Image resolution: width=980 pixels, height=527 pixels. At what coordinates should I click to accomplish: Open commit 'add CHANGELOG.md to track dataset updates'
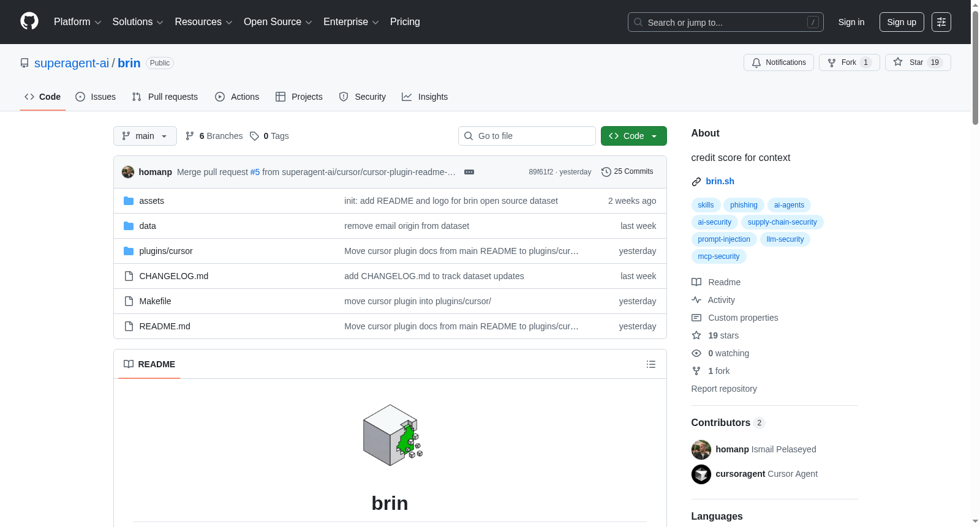(x=434, y=276)
